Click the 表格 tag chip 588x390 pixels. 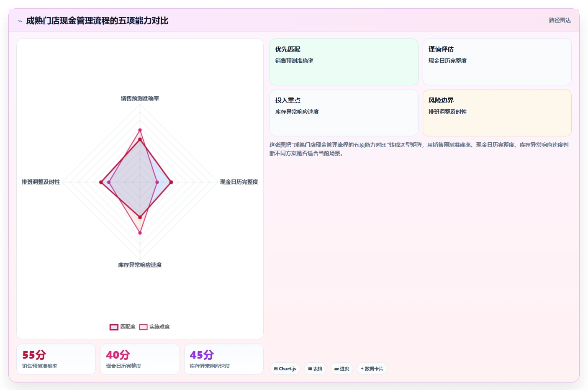click(x=315, y=369)
